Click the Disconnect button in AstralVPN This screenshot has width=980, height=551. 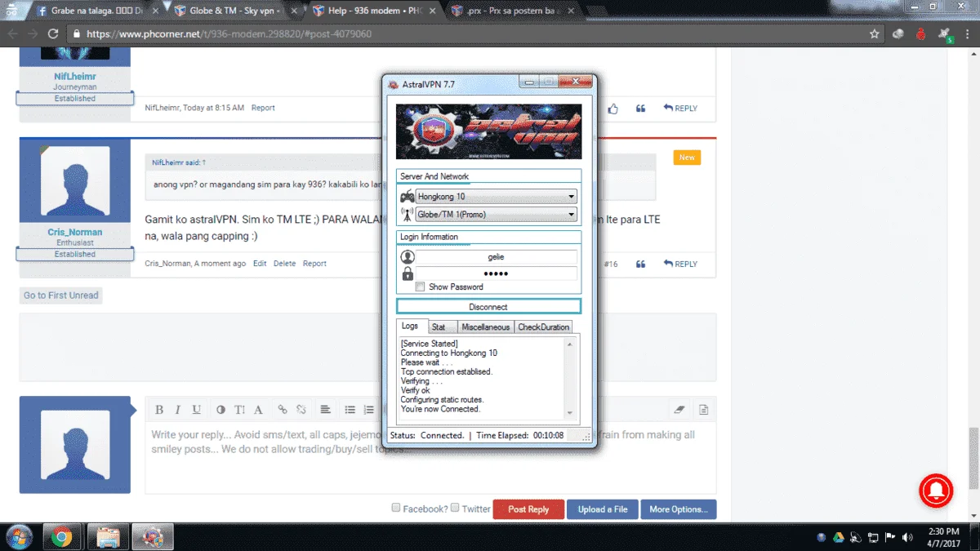pyautogui.click(x=488, y=307)
